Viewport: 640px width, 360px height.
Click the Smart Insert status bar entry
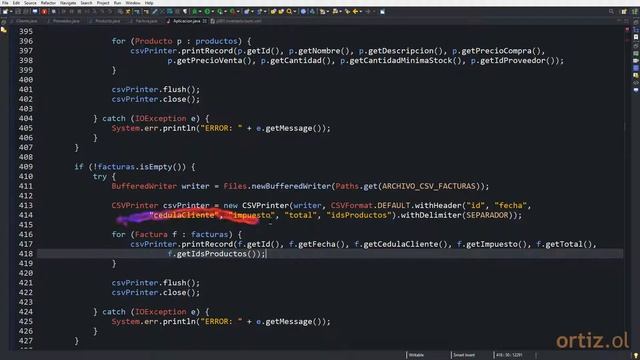point(464,355)
